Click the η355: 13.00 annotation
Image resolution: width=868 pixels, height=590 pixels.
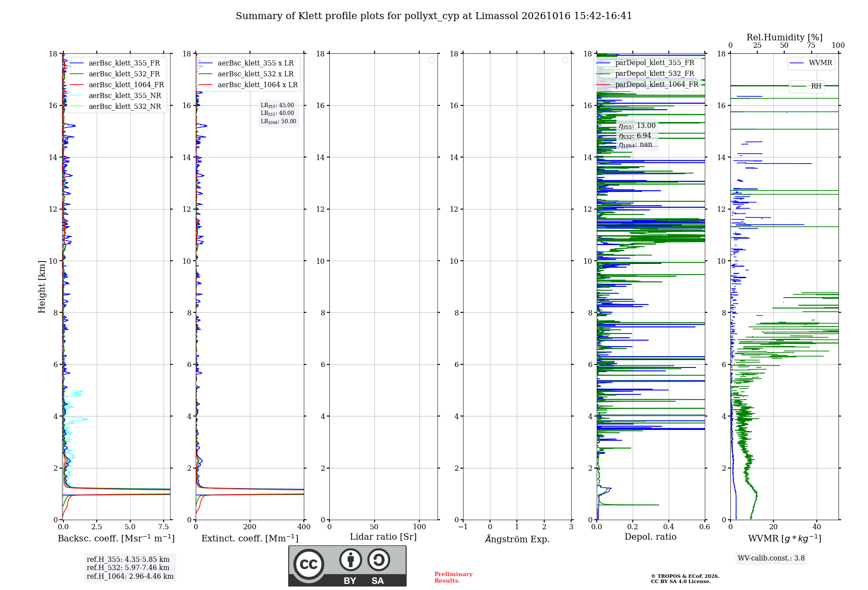[637, 126]
